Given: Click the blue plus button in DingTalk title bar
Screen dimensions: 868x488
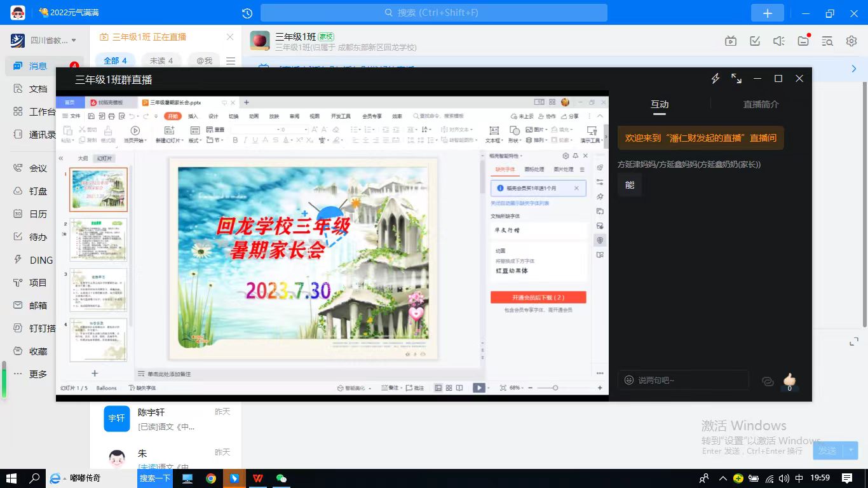Looking at the screenshot, I should [x=767, y=13].
